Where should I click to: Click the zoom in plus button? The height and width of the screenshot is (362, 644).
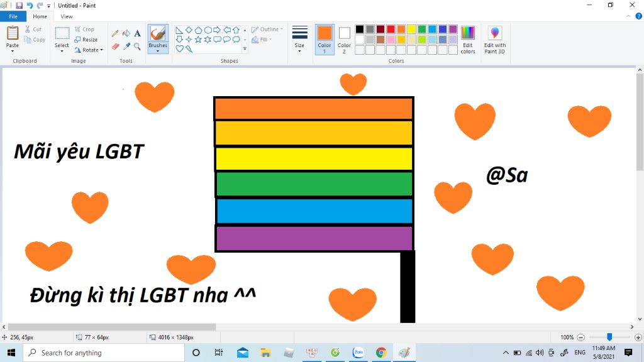tap(638, 337)
